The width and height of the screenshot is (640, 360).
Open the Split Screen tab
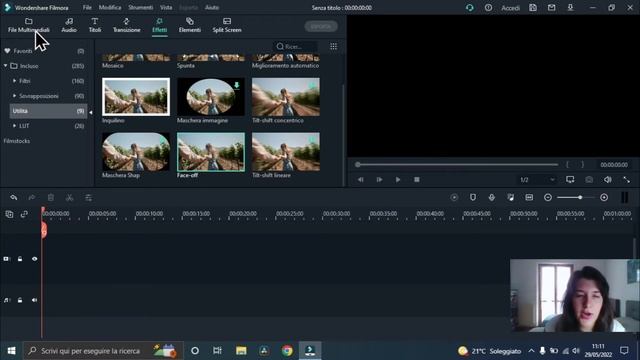tap(227, 25)
